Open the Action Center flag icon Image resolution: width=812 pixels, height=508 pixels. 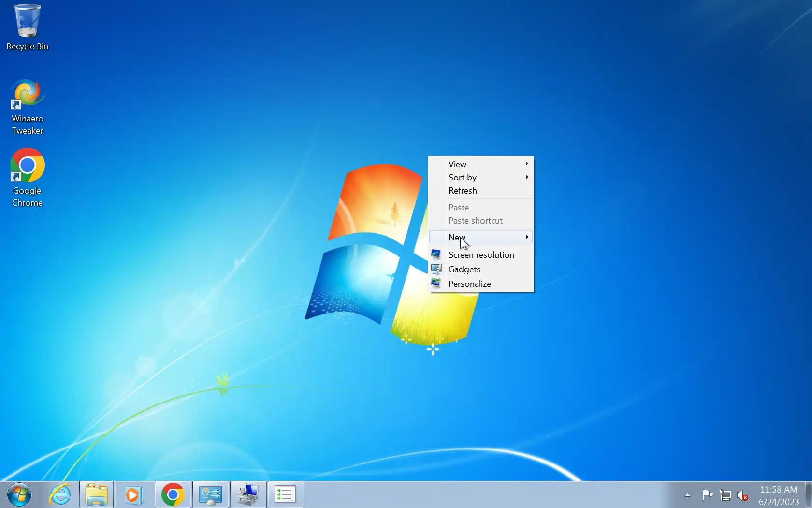pos(708,494)
